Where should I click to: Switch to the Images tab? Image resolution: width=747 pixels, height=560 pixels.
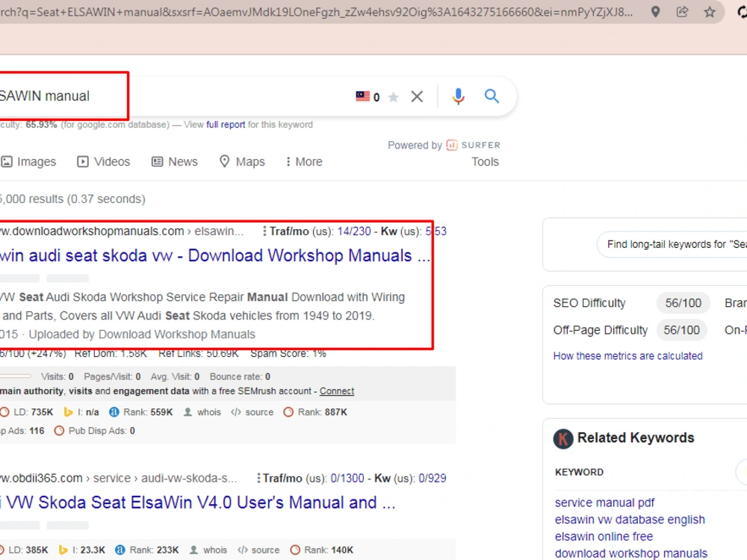[x=28, y=162]
